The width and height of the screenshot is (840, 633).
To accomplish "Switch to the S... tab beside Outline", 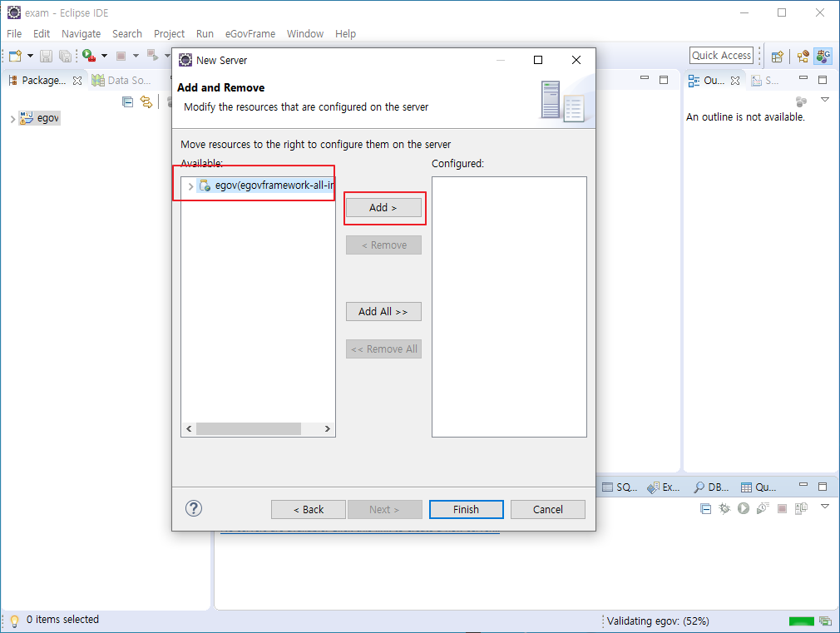I will point(764,81).
